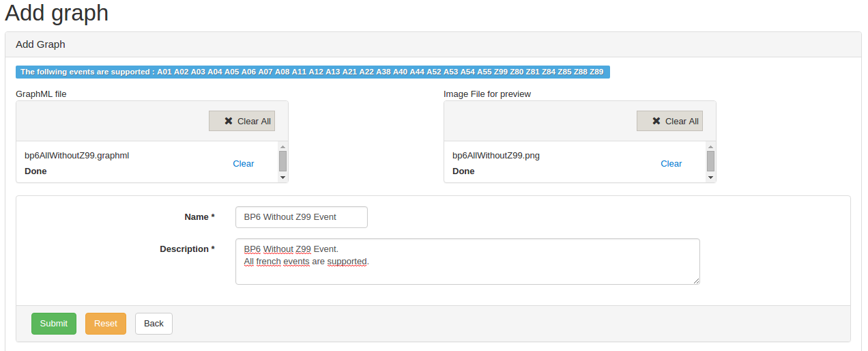Select the bp6AllWithoutZ99.graphml file entry
868x351 pixels.
[x=76, y=156]
